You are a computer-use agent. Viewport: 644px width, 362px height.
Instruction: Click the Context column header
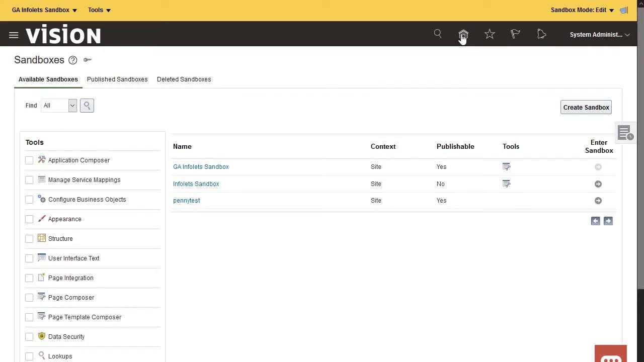pos(383,147)
